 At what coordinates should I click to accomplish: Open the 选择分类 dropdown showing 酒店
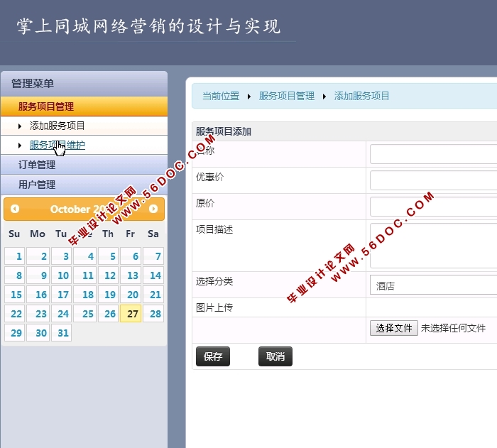(x=433, y=285)
